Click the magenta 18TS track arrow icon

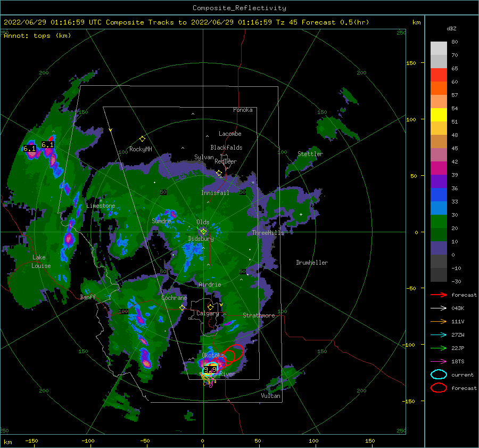click(439, 362)
